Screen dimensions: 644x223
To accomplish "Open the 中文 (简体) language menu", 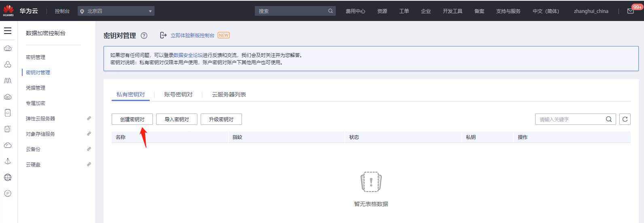I will pos(546,11).
